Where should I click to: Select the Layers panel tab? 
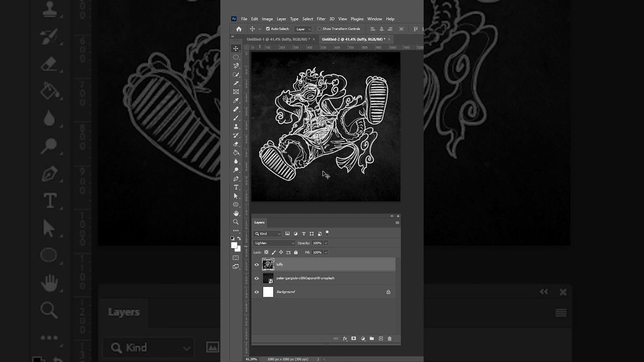point(259,223)
